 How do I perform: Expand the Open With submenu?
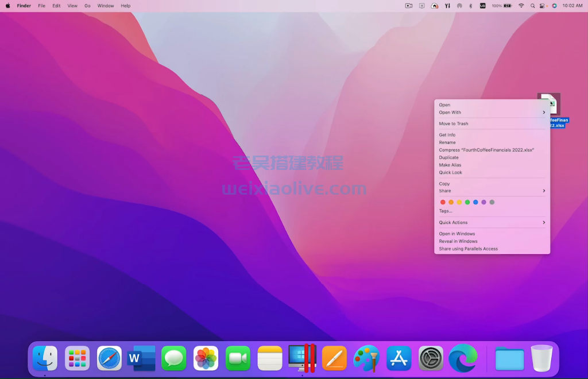click(x=492, y=113)
